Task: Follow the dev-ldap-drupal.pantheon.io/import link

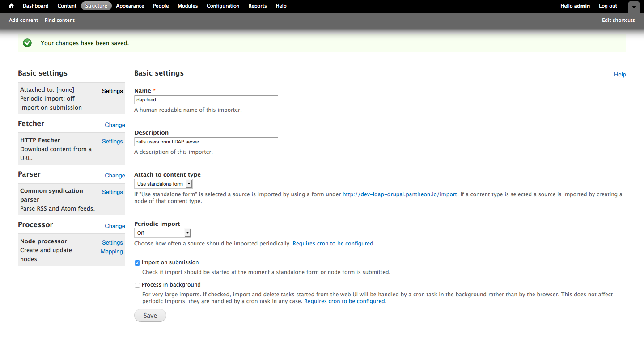Action: 400,194
